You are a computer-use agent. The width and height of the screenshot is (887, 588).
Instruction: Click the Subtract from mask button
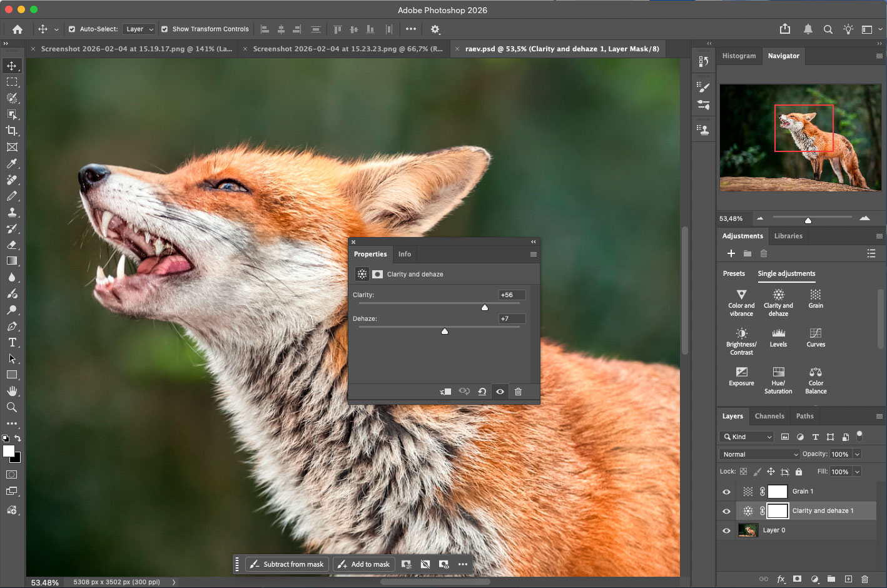287,564
